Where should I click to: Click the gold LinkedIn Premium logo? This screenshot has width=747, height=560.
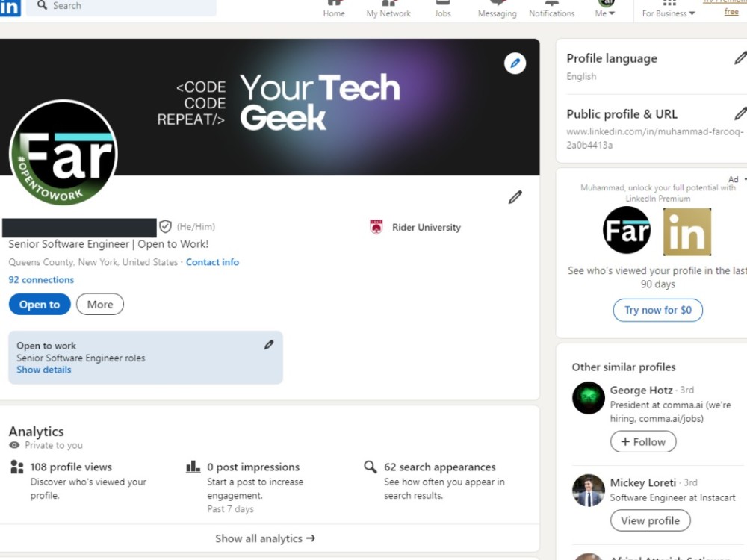coord(687,232)
